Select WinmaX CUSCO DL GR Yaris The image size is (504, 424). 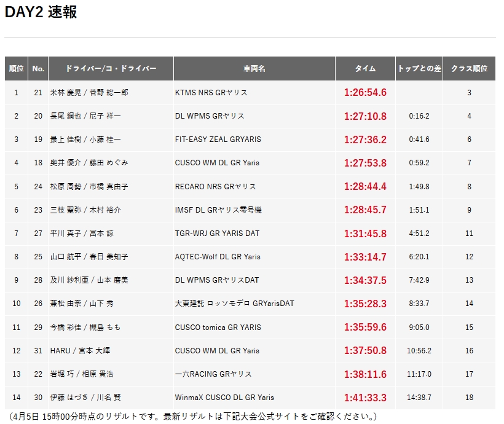click(x=224, y=398)
